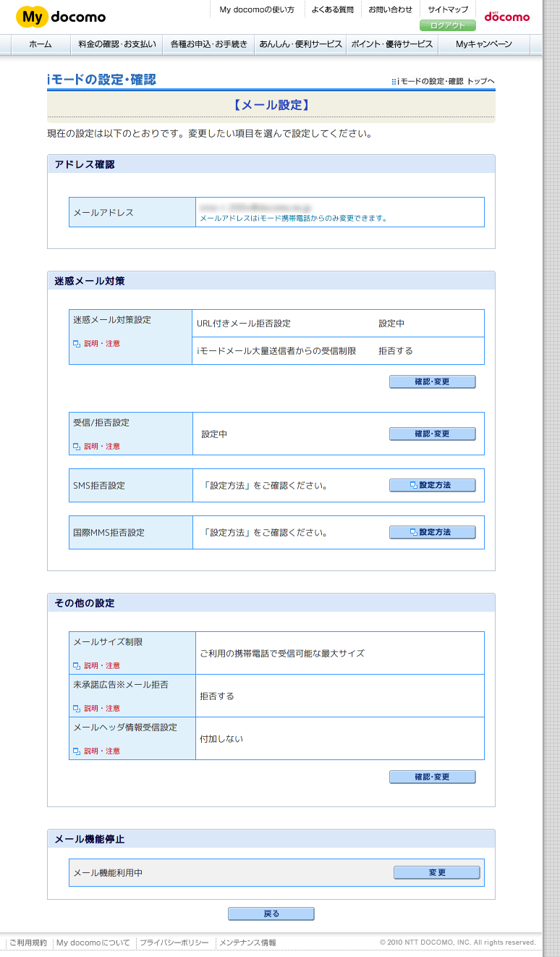Click the その他の設定 section header
Image resolution: width=560 pixels, height=957 pixels.
[271, 603]
